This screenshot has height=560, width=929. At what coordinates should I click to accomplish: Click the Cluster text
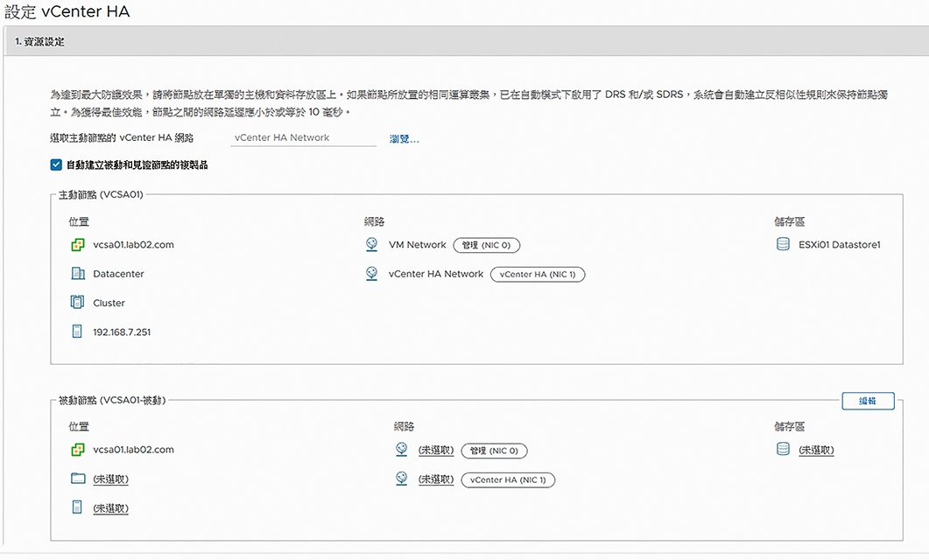coord(109,303)
